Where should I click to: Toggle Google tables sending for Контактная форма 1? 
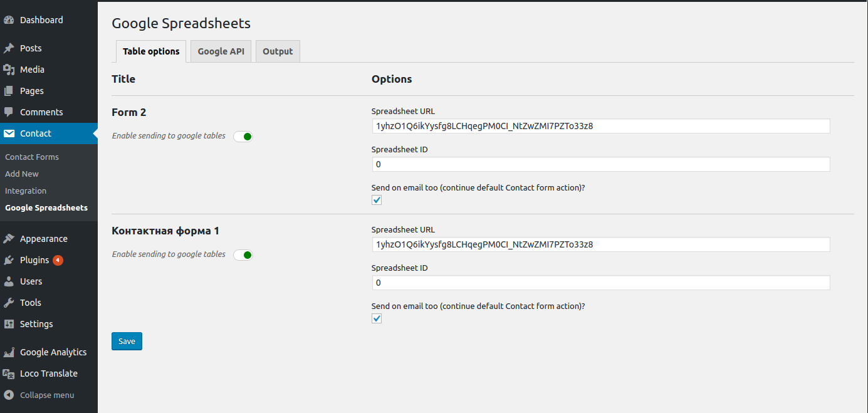pos(243,254)
